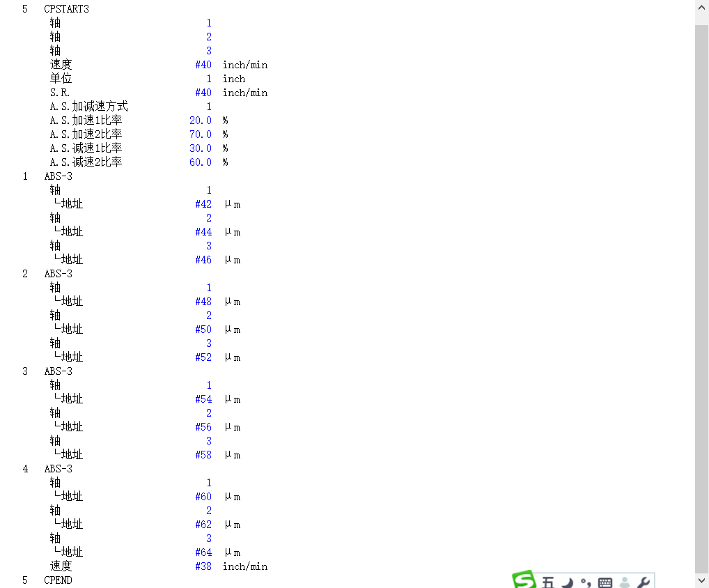Switch the punctuation mode icon
The width and height of the screenshot is (709, 588).
[x=586, y=582]
